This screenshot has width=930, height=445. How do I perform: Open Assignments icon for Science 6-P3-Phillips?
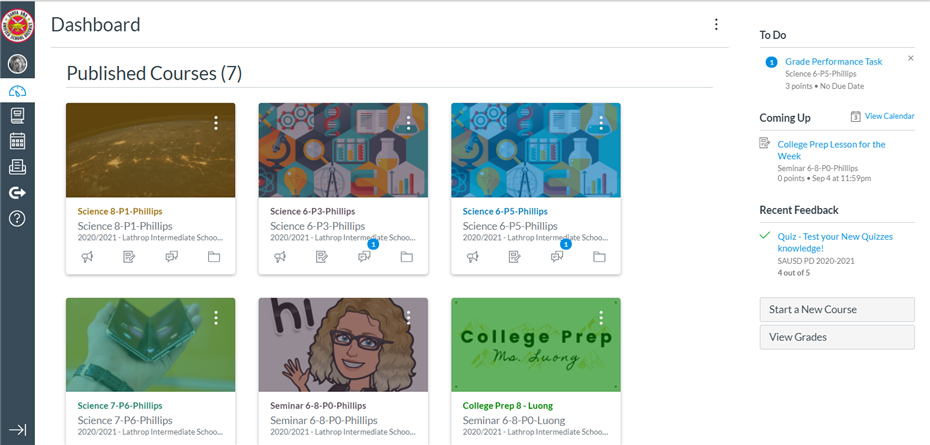pos(322,257)
